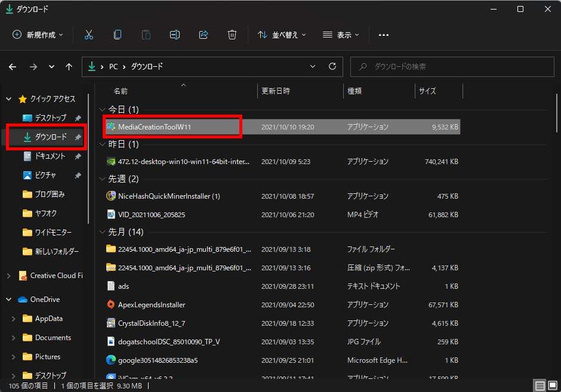Refresh the folder view
The width and height of the screenshot is (561, 392).
(x=332, y=66)
